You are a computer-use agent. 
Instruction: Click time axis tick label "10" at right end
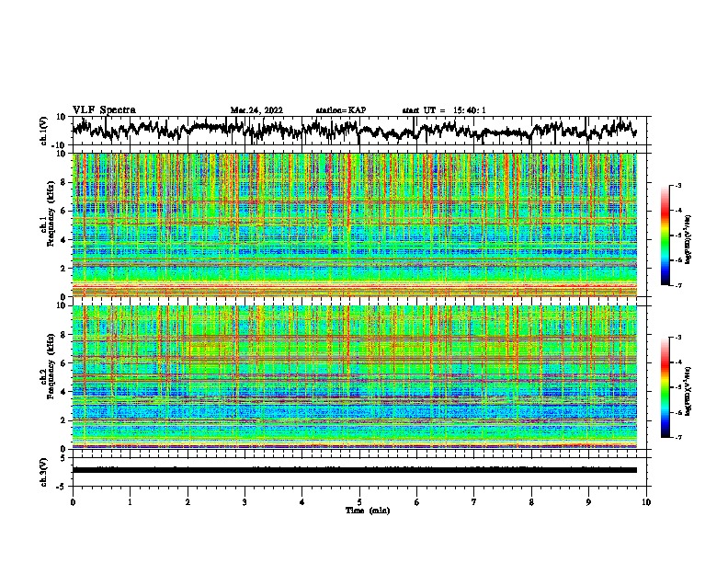tap(646, 502)
